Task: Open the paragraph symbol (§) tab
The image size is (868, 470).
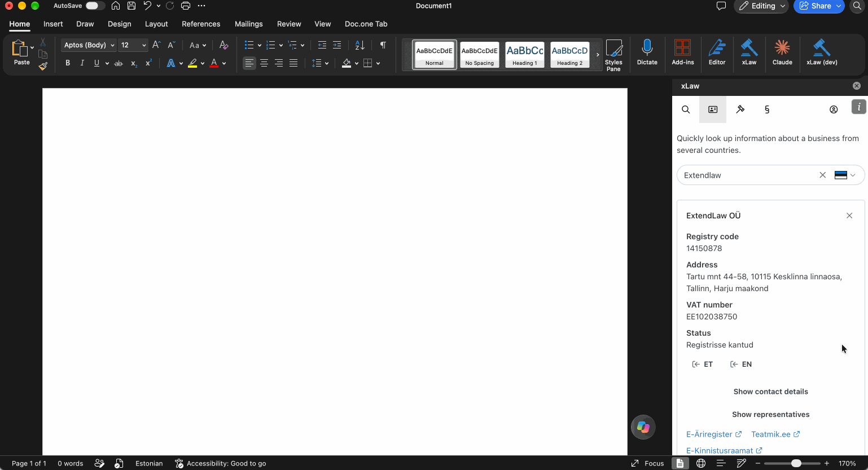Action: click(767, 109)
